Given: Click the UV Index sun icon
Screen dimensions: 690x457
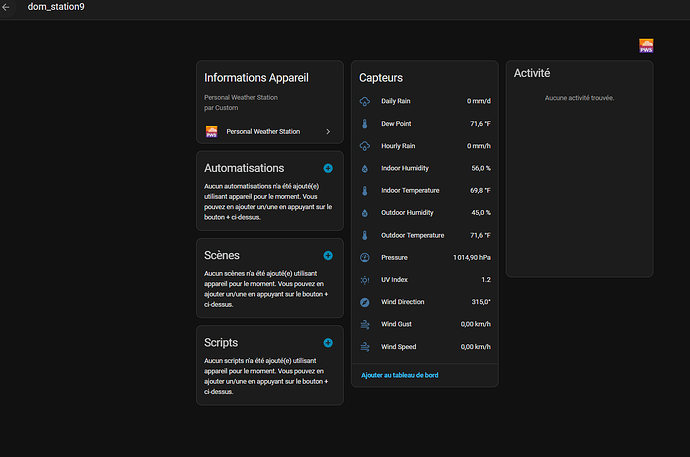Looking at the screenshot, I should [x=365, y=280].
